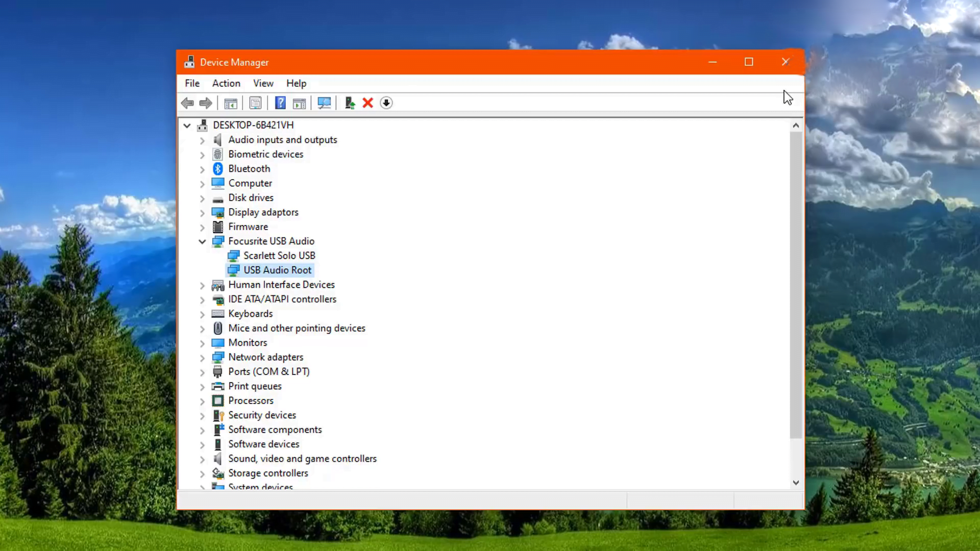Expand Sound, video and game controllers

pos(202,459)
